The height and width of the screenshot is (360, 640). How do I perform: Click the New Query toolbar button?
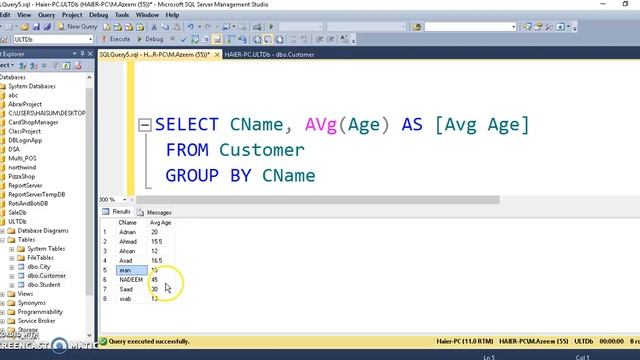coord(77,27)
